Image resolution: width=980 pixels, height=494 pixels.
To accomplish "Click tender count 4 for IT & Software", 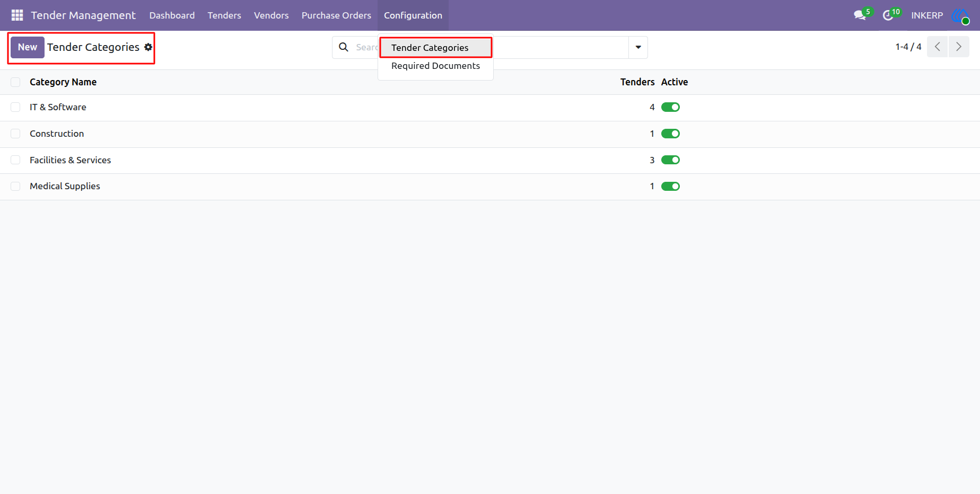I will [x=652, y=107].
